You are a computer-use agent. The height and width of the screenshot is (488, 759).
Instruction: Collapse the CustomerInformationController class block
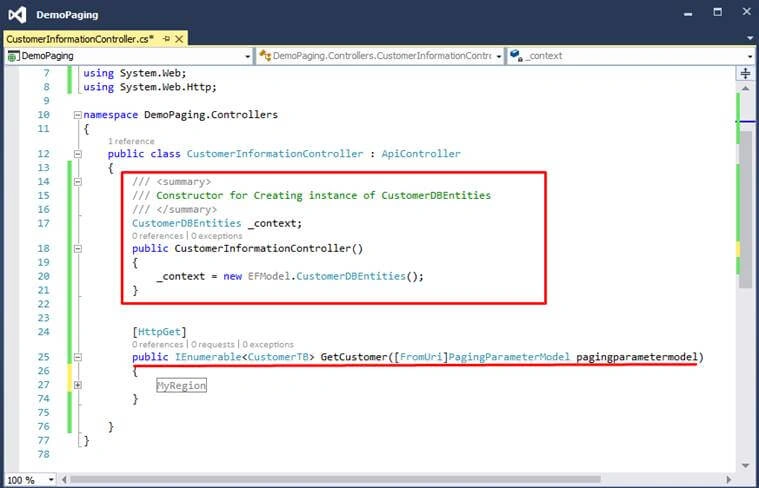(77, 154)
